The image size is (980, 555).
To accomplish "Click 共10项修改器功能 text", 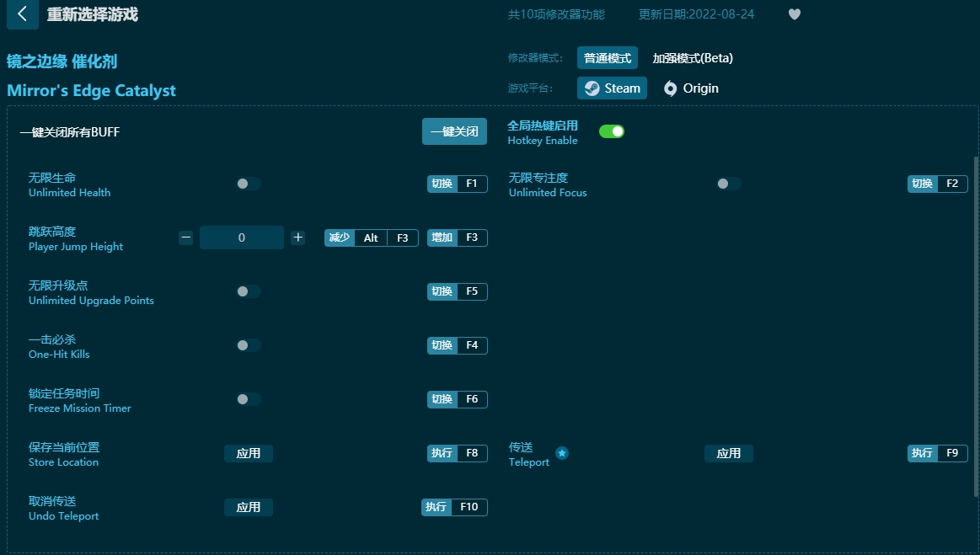I will click(556, 14).
